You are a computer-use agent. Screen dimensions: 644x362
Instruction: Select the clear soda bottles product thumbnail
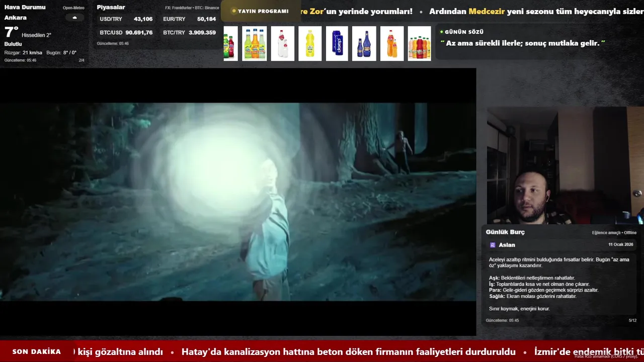(x=283, y=44)
